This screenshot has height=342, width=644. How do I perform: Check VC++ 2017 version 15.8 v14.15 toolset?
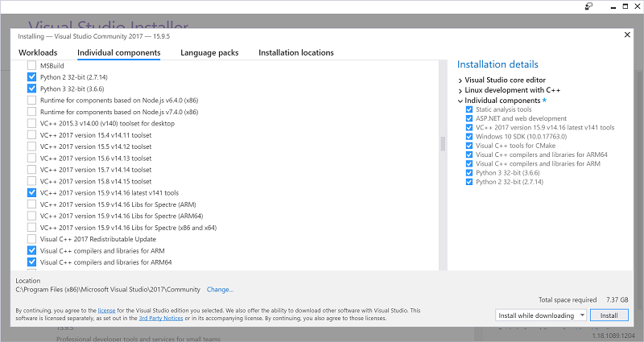click(31, 181)
